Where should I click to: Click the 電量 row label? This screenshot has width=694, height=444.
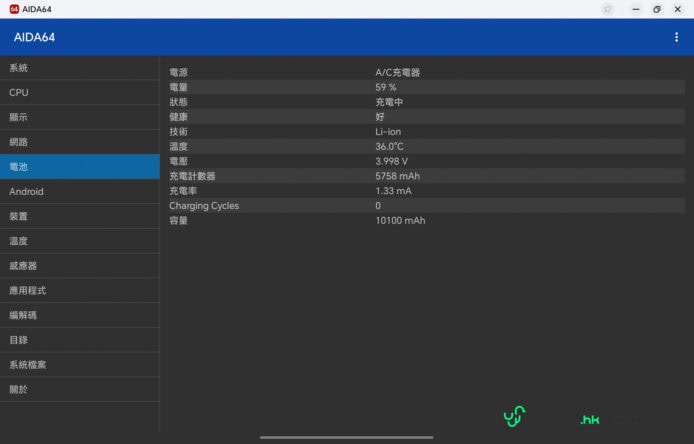coord(178,87)
